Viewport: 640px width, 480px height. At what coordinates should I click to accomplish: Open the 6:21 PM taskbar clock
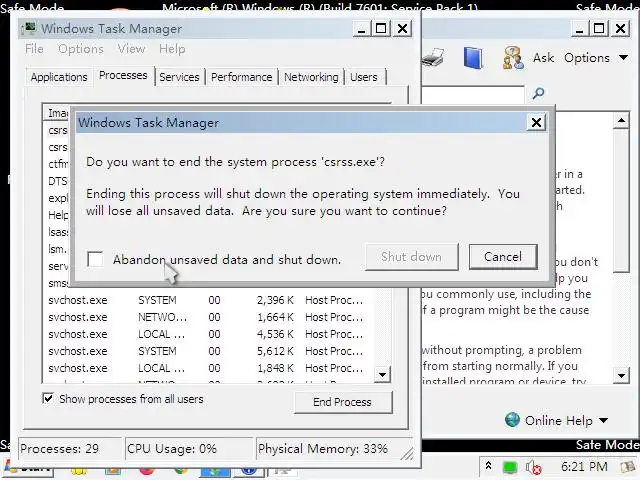tap(584, 466)
